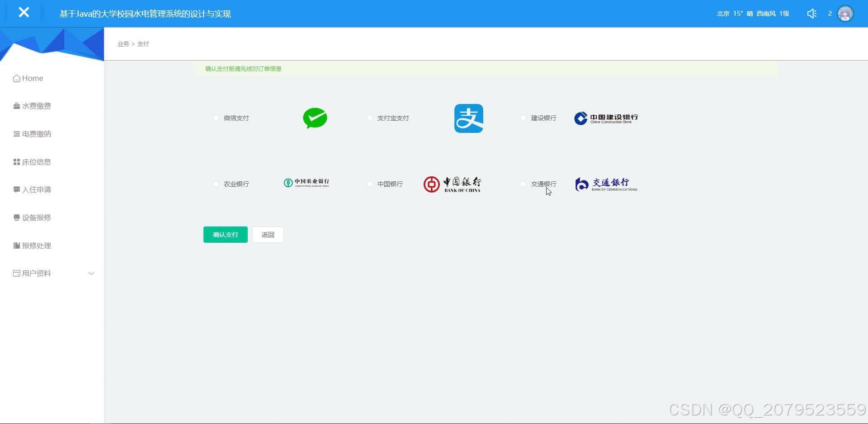Viewport: 868px width, 424px height.
Task: Click the Agricultural Bank of China logo
Action: point(307,183)
